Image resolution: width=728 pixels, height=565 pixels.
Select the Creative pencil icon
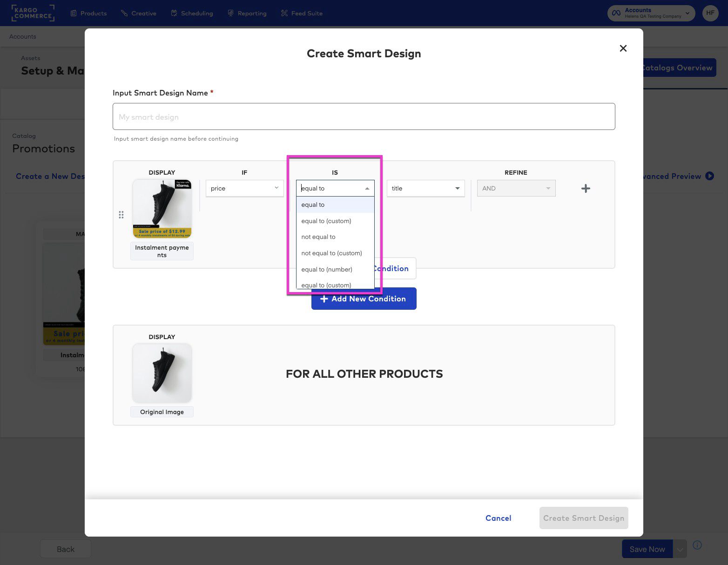click(123, 13)
